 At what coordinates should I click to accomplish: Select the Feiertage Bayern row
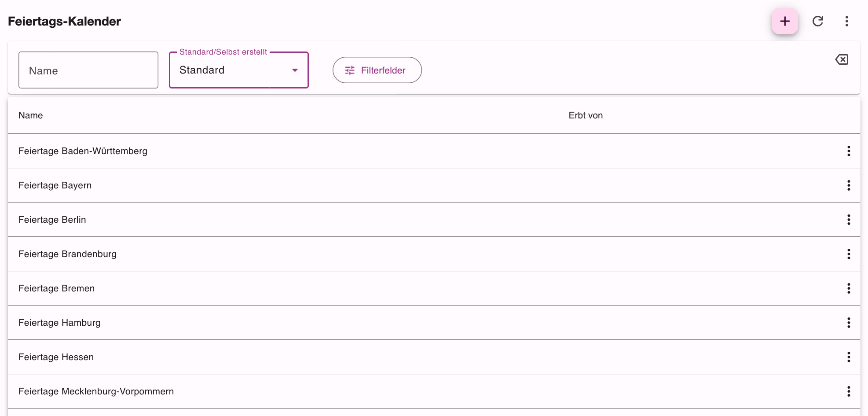coord(434,185)
